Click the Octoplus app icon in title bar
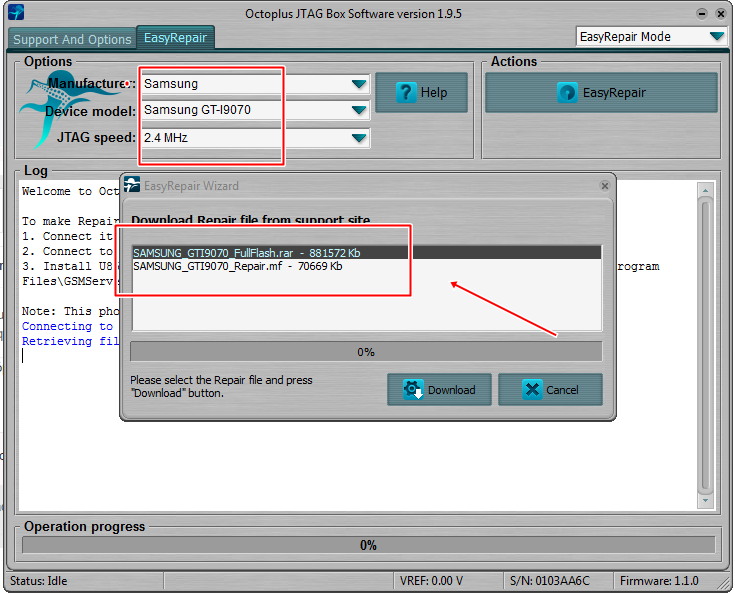This screenshot has width=735, height=595. point(16,12)
